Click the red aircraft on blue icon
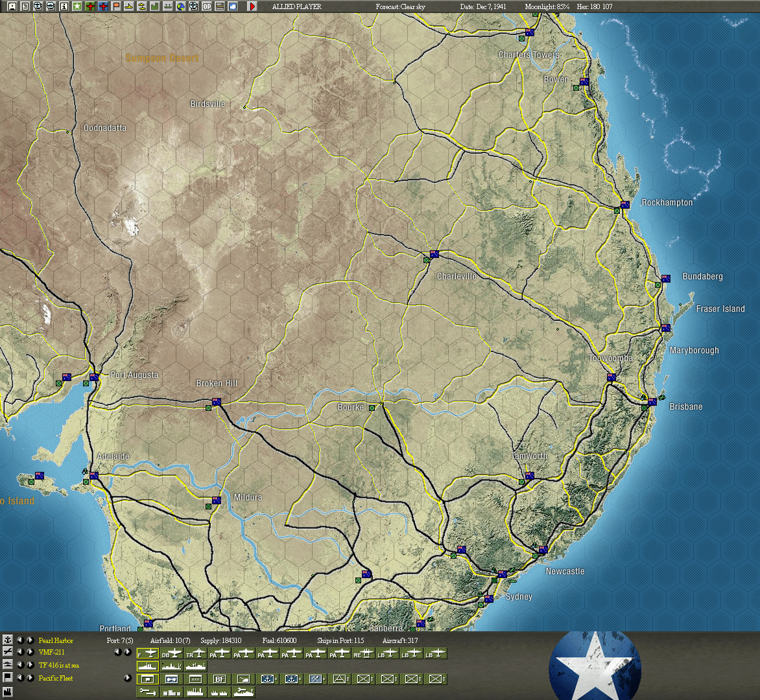Viewport: 760px width, 700px height. pos(103,6)
